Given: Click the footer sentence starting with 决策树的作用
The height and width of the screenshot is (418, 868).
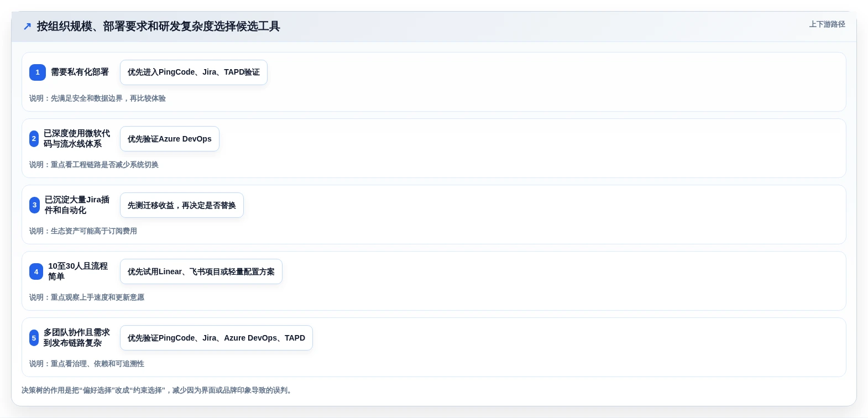Looking at the screenshot, I should (x=158, y=390).
